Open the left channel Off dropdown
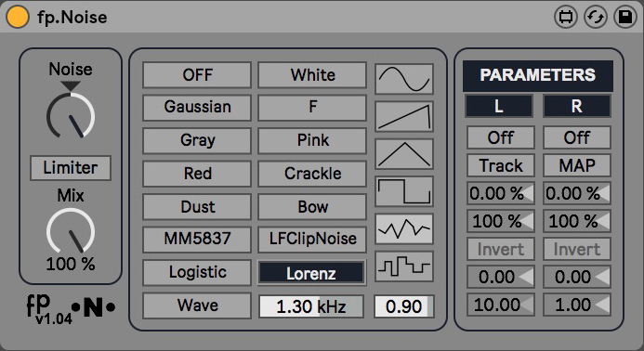 [x=500, y=137]
